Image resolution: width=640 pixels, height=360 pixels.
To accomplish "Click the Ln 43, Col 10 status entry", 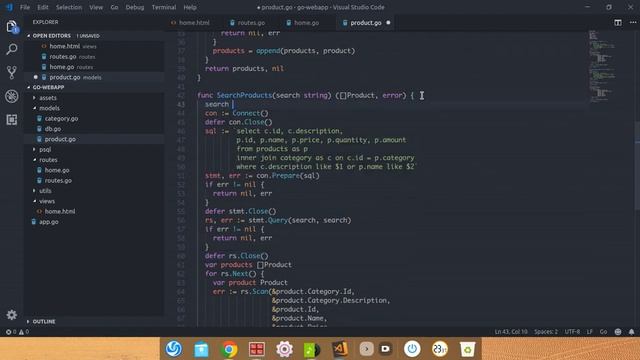I will [511, 332].
